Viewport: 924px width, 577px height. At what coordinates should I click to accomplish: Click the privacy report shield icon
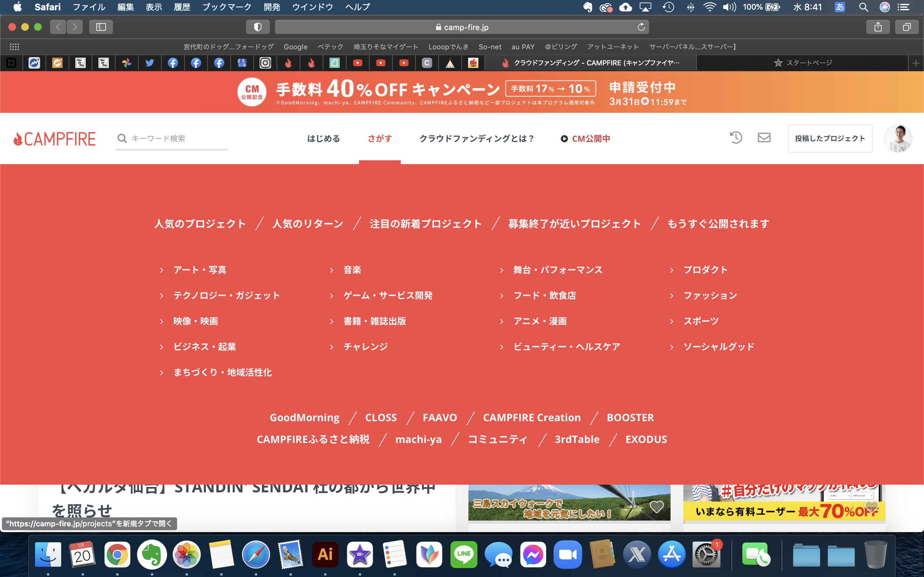pyautogui.click(x=258, y=27)
